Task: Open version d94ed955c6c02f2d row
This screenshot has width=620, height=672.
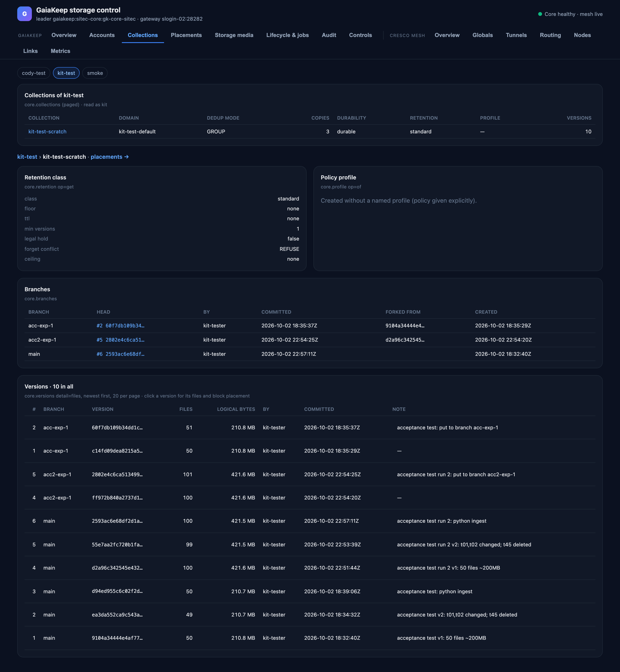Action: 310,592
